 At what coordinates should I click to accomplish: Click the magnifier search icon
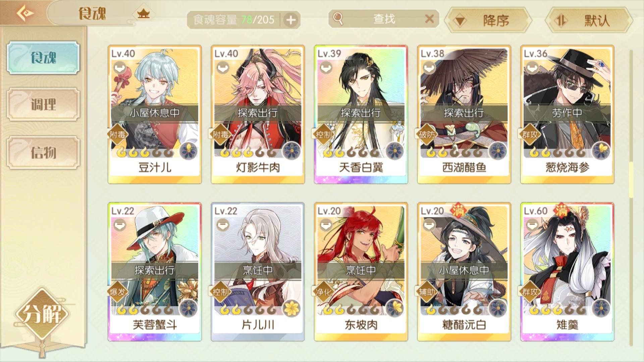(x=338, y=19)
